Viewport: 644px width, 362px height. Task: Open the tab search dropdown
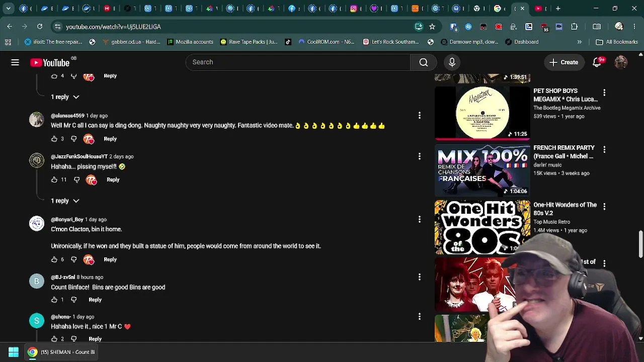(8, 9)
